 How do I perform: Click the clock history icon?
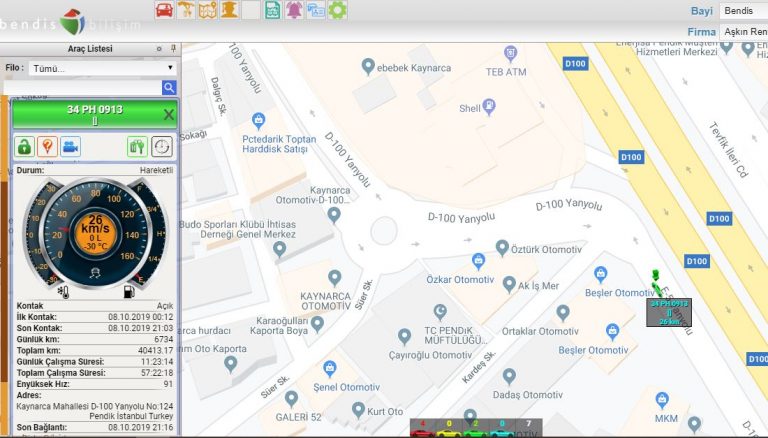point(162,146)
